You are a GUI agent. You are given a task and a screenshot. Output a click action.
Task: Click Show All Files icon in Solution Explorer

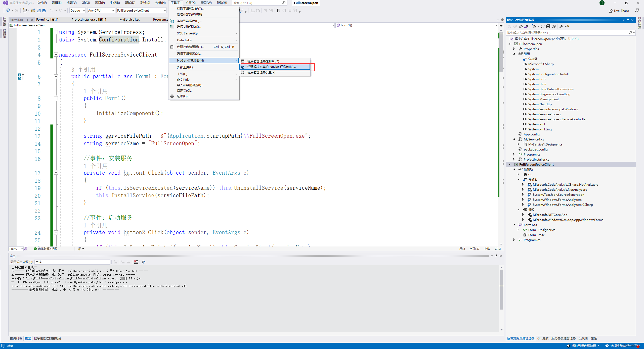(x=554, y=26)
